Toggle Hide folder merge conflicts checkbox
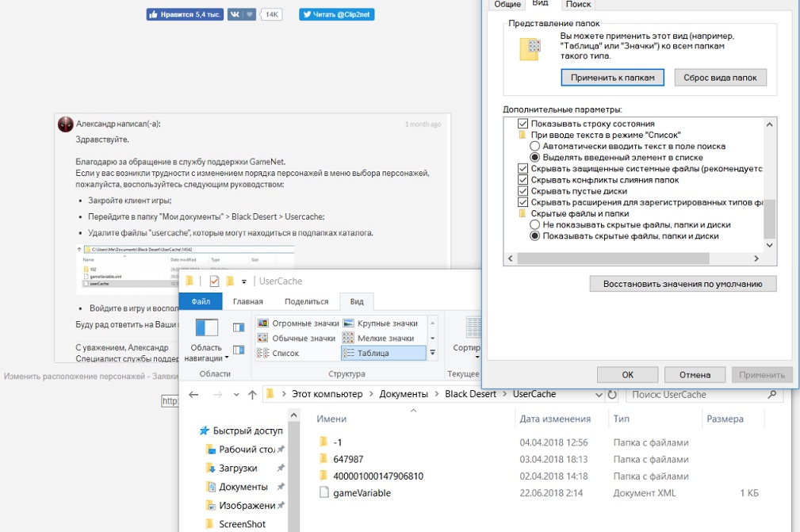Viewport: 800px width, 532px height. click(522, 179)
